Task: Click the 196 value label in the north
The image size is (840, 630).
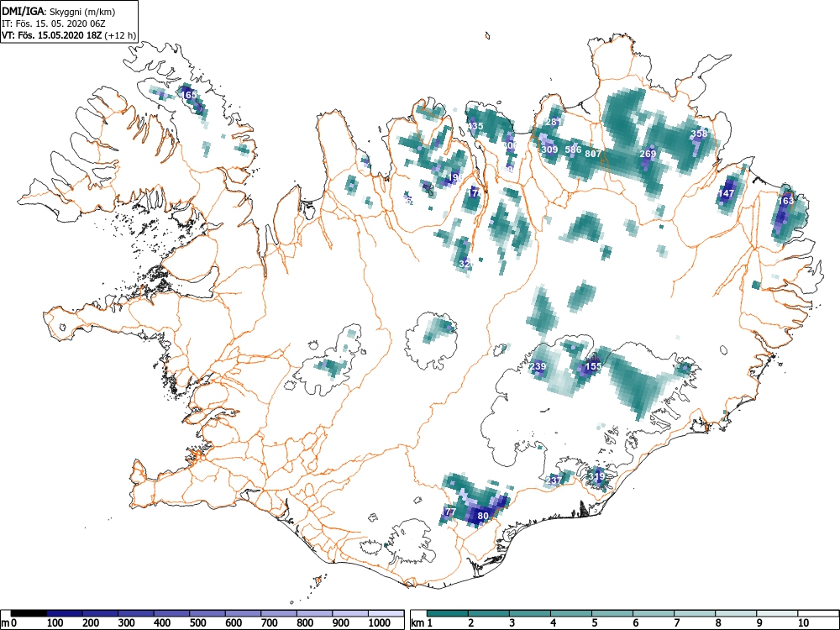Action: (455, 177)
